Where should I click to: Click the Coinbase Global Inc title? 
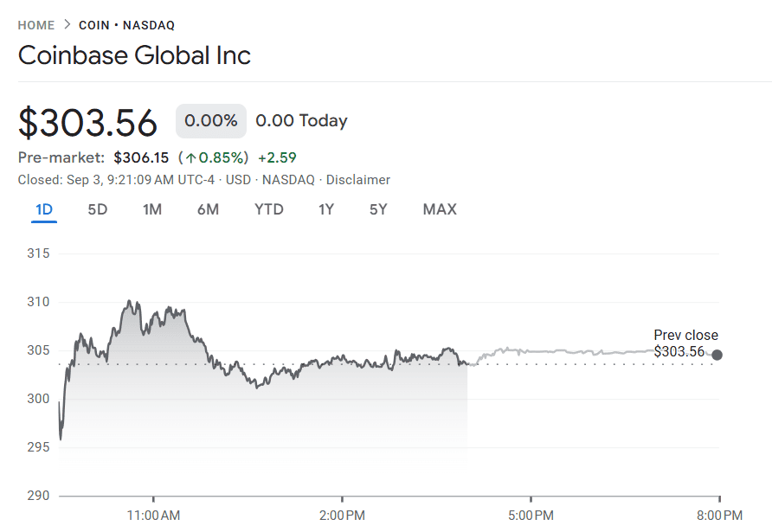(134, 56)
